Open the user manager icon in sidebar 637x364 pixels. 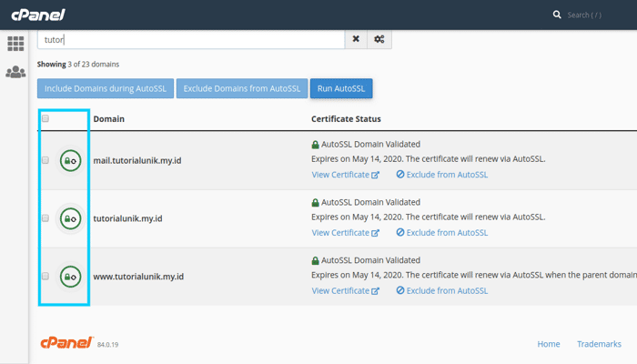15,72
